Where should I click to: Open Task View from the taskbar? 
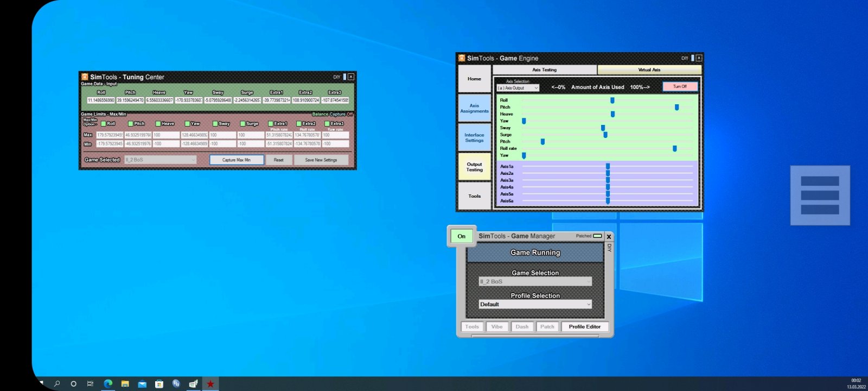coord(90,383)
